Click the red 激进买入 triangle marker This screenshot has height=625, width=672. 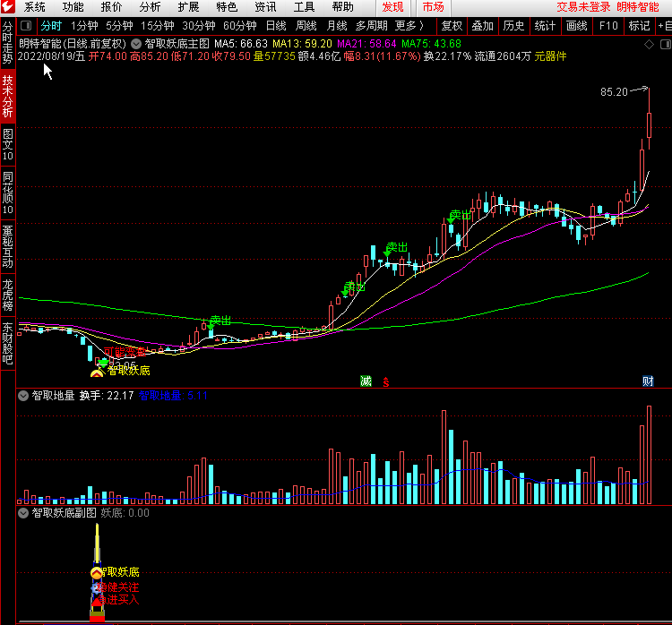pos(97,602)
